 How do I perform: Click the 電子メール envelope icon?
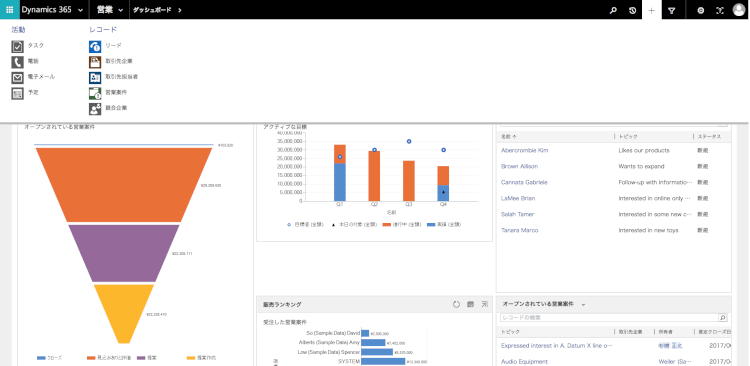click(17, 78)
